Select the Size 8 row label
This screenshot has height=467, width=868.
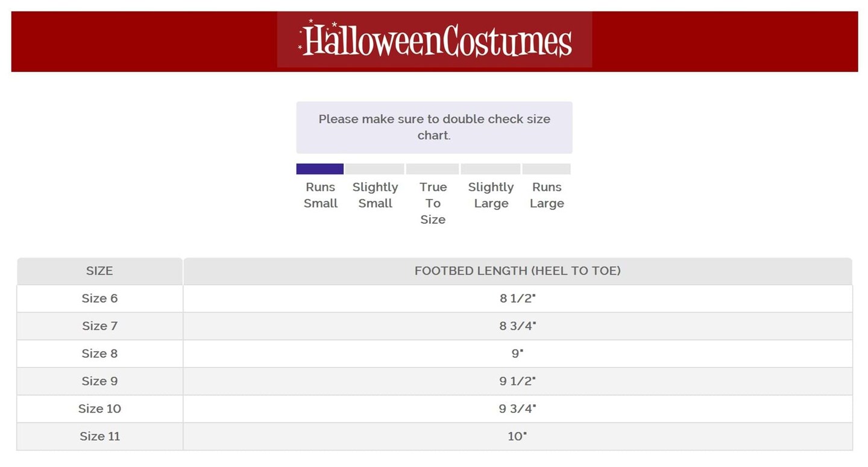pyautogui.click(x=99, y=354)
